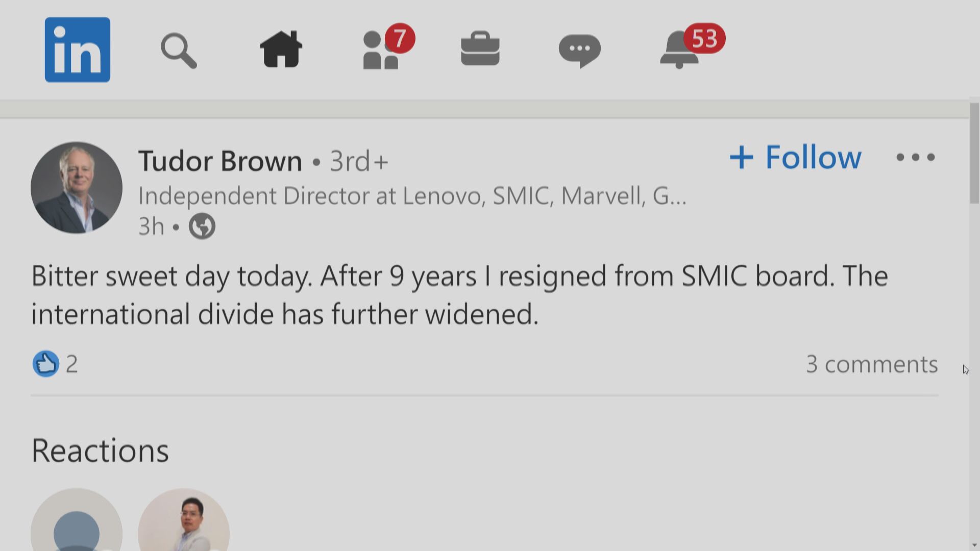Click Tudor Brown's profile photo

point(77,188)
